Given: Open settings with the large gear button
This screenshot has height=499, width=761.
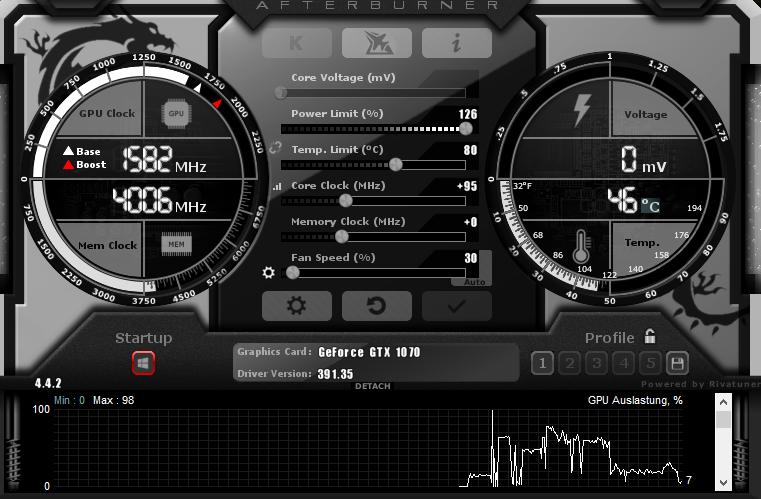Looking at the screenshot, I should pos(297,306).
